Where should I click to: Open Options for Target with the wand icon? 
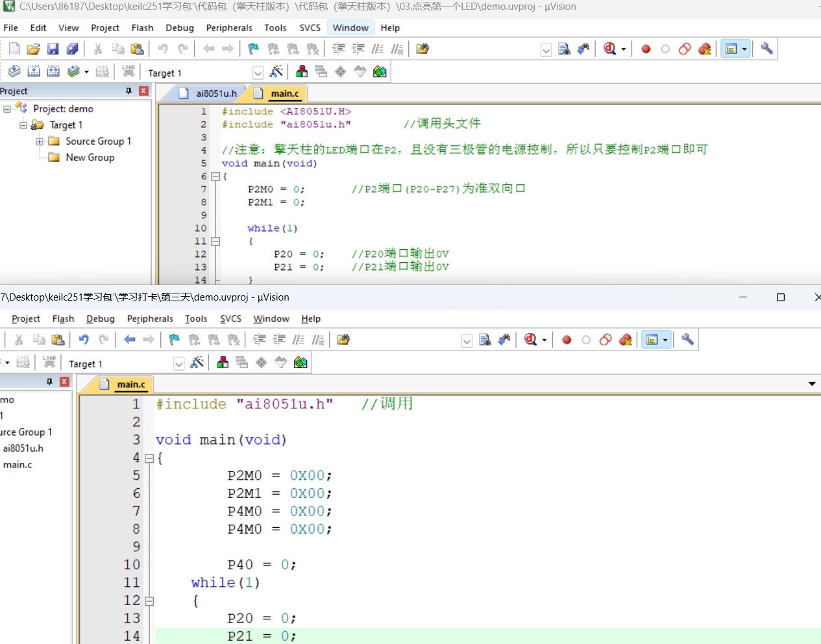click(x=277, y=71)
